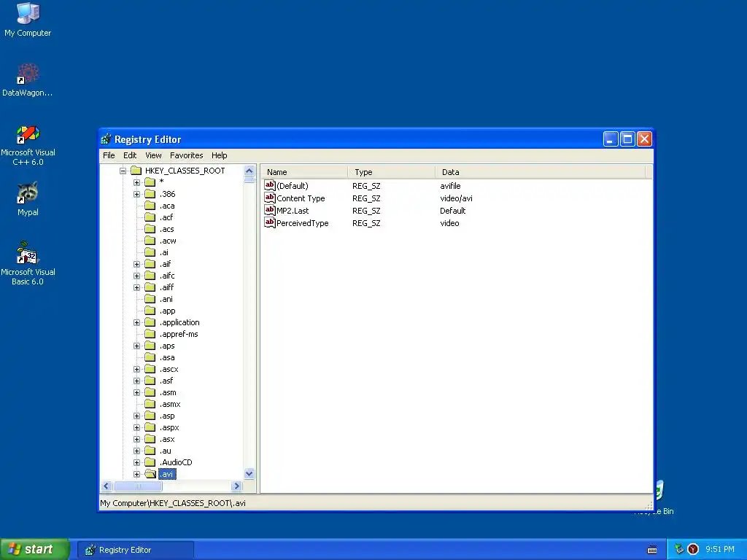Screen dimensions: 747x560
Task: Select the MP2.Last value icon
Action: tap(270, 210)
